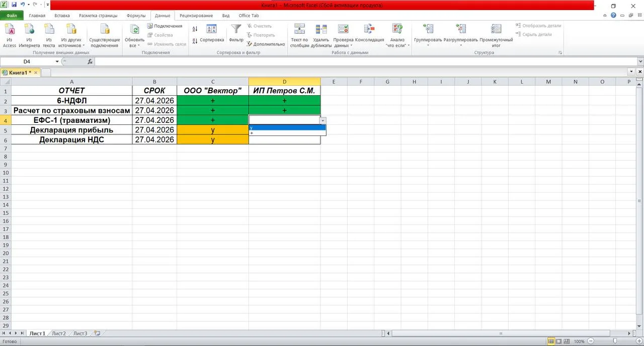
Task: Open Data validation (Проверка данных)
Action: pyautogui.click(x=343, y=35)
